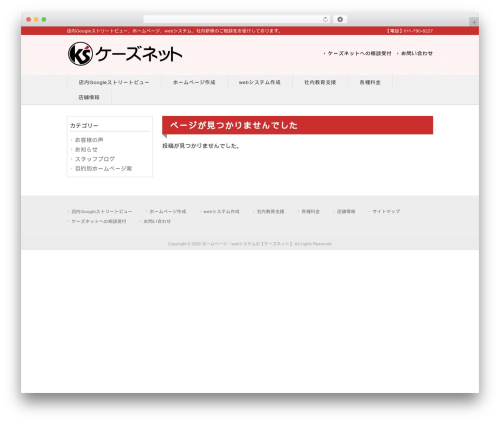Reload the page with the refresh icon
500x423 pixels.
click(x=325, y=19)
